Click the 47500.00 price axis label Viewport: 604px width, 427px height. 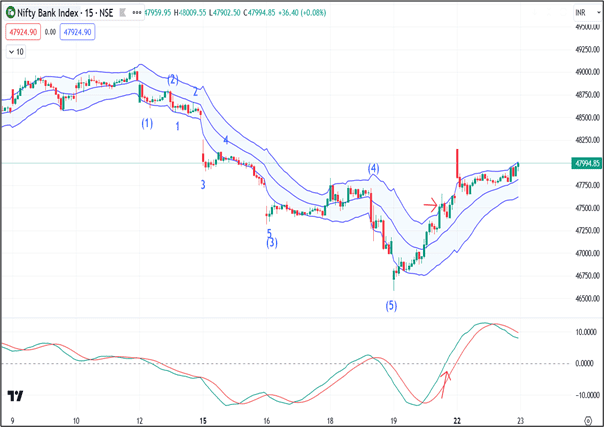(587, 208)
